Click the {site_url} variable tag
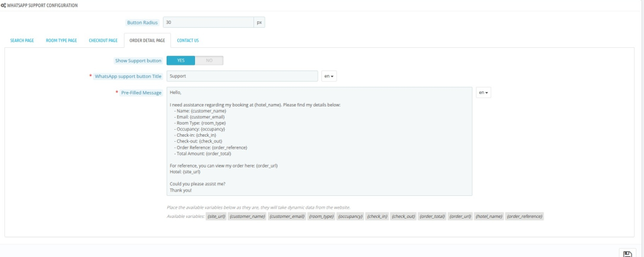The image size is (644, 257). [x=216, y=216]
